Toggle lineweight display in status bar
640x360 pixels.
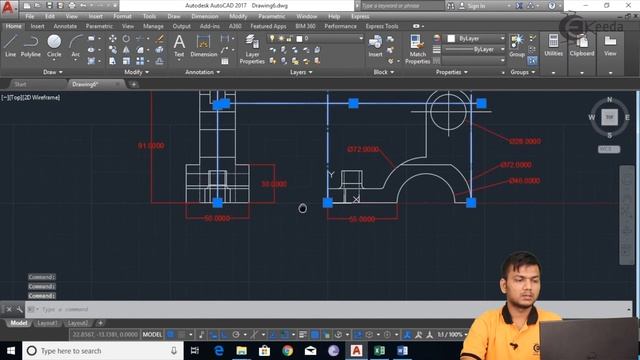coord(302,335)
